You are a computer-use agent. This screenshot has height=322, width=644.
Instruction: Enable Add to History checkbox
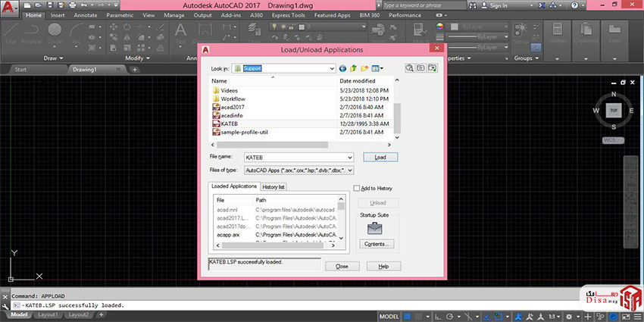(x=358, y=188)
